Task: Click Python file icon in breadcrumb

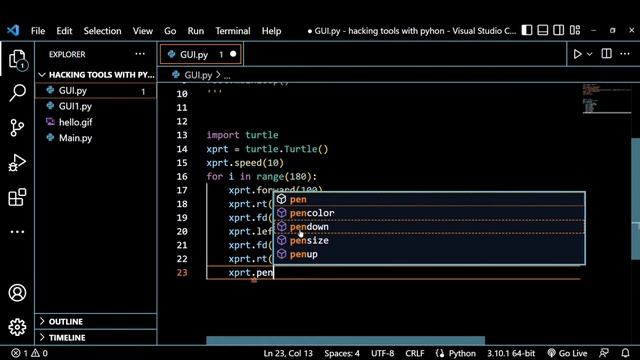Action: click(176, 75)
